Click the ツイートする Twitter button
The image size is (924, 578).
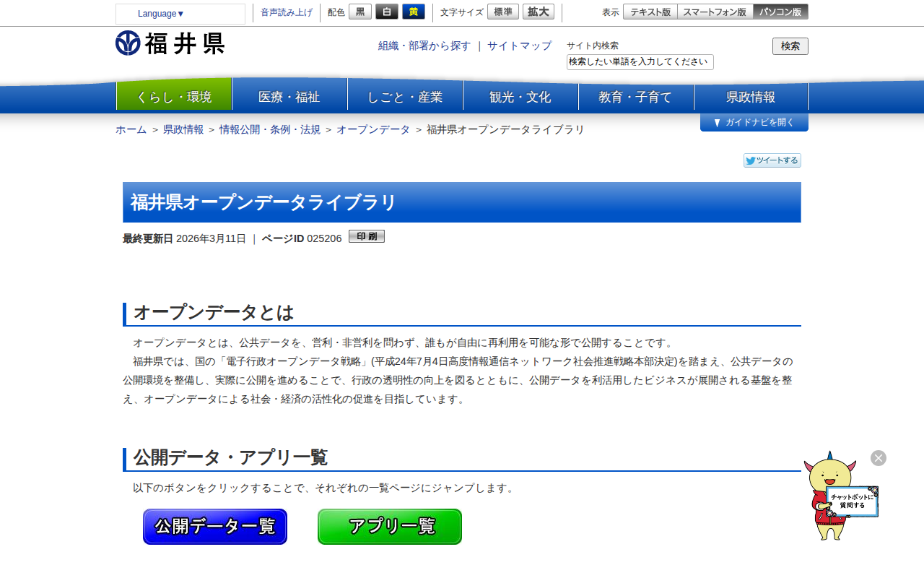click(x=772, y=160)
